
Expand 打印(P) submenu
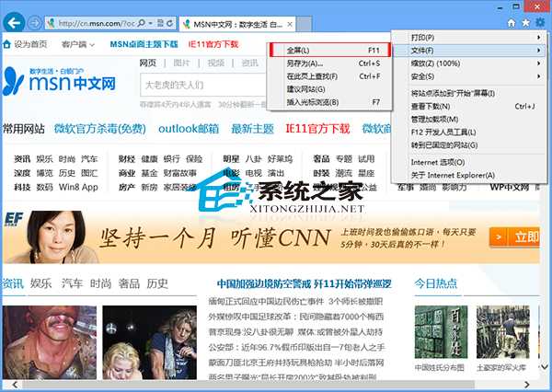point(468,38)
